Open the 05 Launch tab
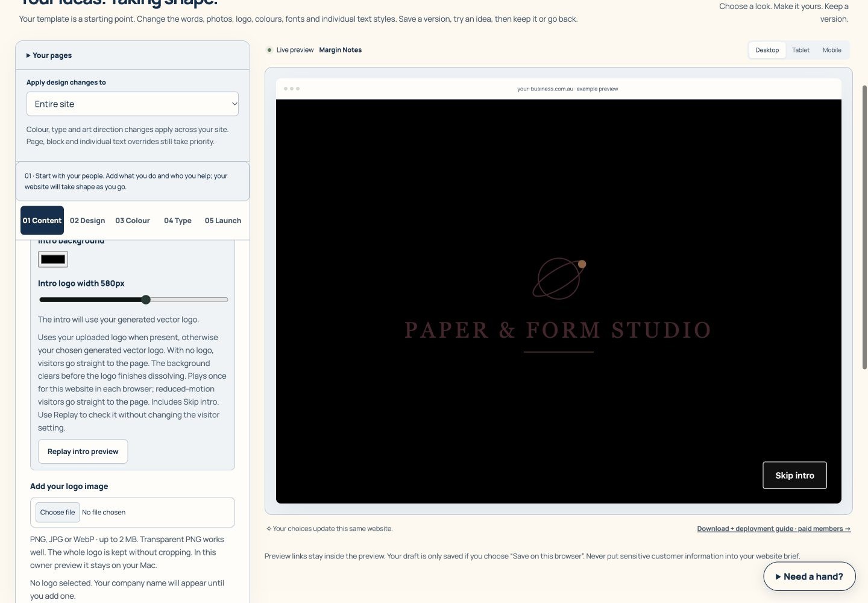 pyautogui.click(x=223, y=221)
